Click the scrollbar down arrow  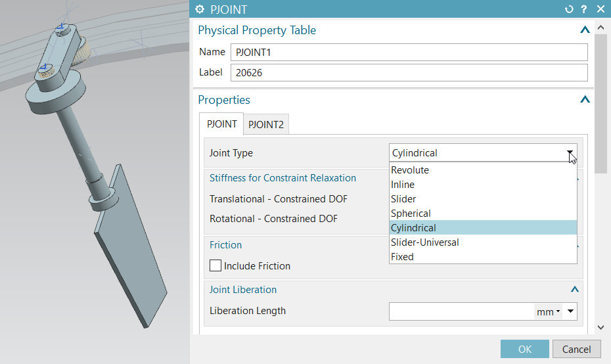[x=600, y=327]
